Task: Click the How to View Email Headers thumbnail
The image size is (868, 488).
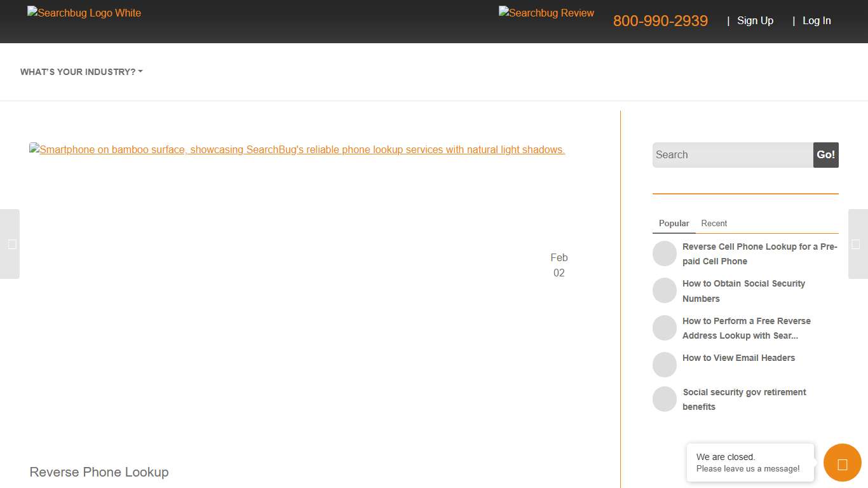Action: [665, 364]
